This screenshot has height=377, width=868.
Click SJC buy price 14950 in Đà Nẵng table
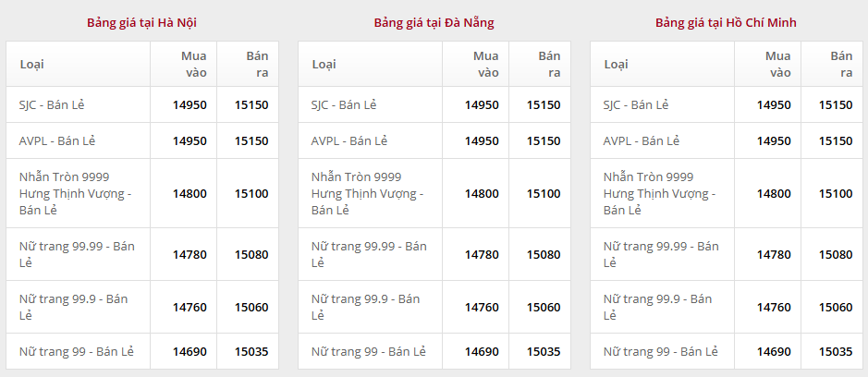[x=482, y=104]
